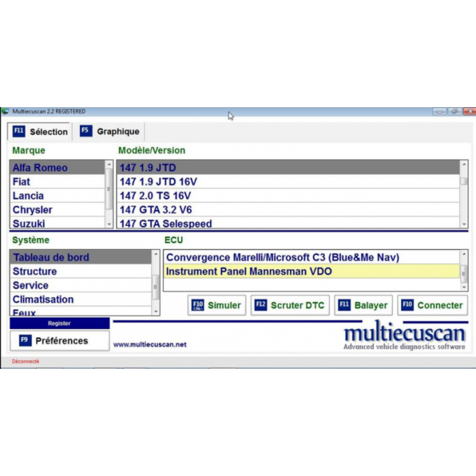This screenshot has width=476, height=476.
Task: Select Tableau de bord system
Action: (80, 257)
